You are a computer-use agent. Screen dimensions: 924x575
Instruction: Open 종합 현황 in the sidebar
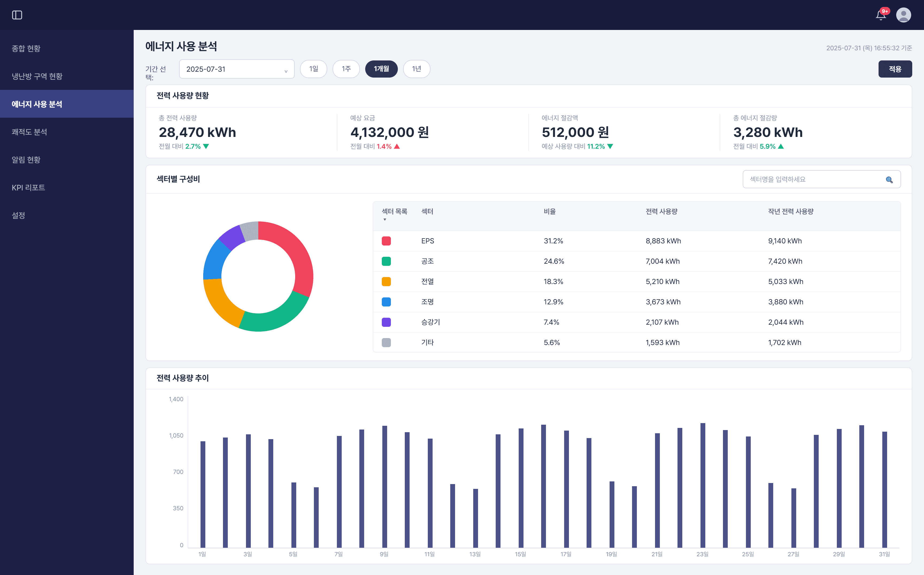pos(67,48)
